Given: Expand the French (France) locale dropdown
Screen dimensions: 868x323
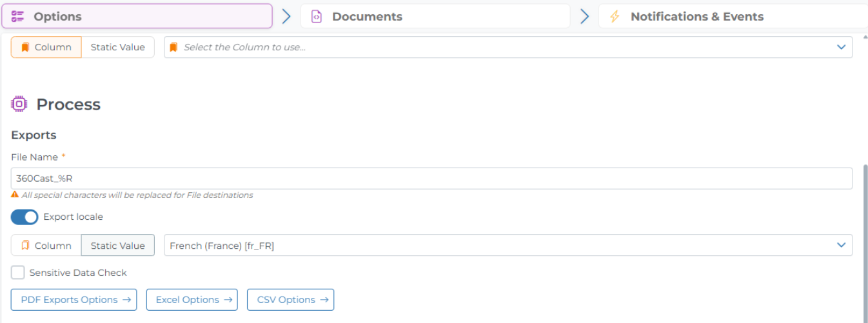Looking at the screenshot, I should tap(841, 245).
